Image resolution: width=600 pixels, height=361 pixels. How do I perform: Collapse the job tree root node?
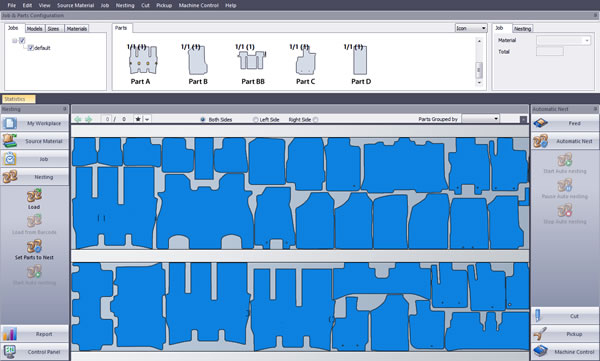(15, 41)
